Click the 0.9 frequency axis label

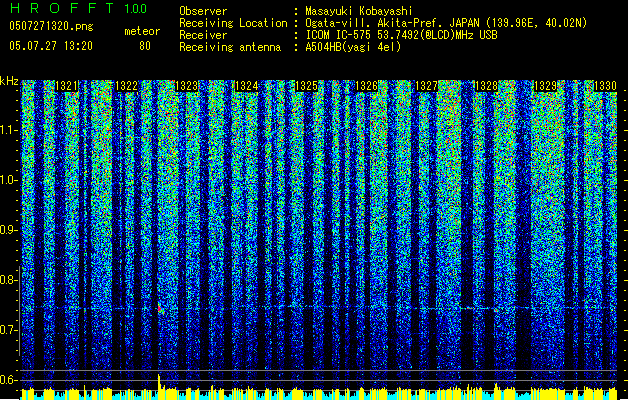click(x=9, y=230)
